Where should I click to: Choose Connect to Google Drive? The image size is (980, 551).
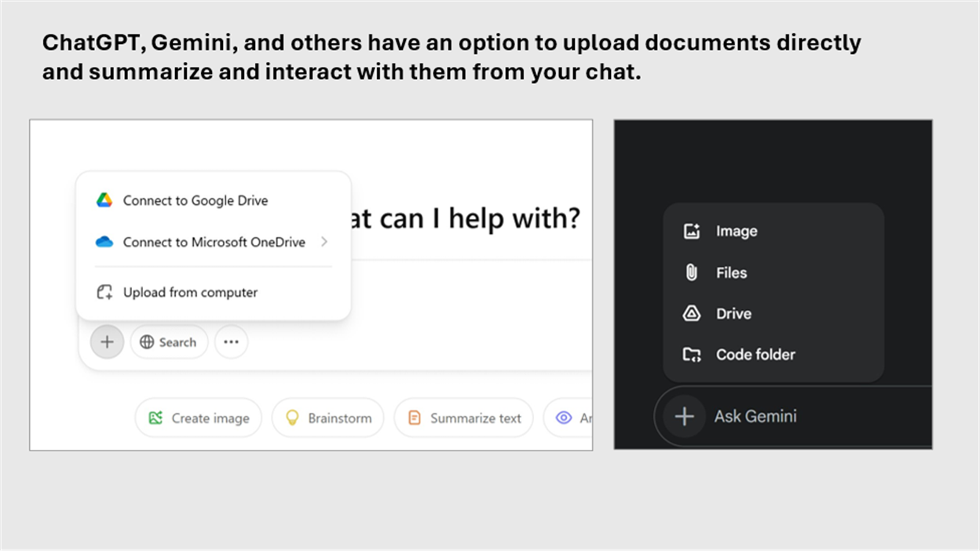coord(213,200)
